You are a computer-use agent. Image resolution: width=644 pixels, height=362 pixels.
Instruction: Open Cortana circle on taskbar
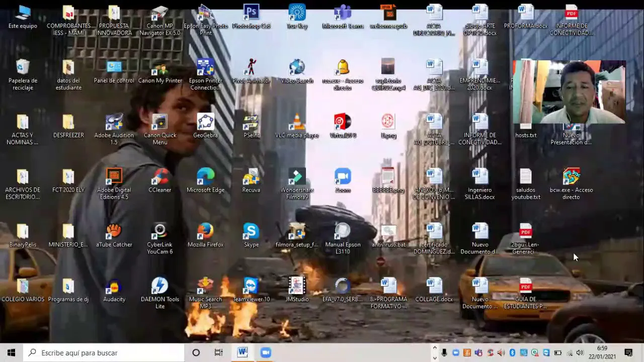196,352
